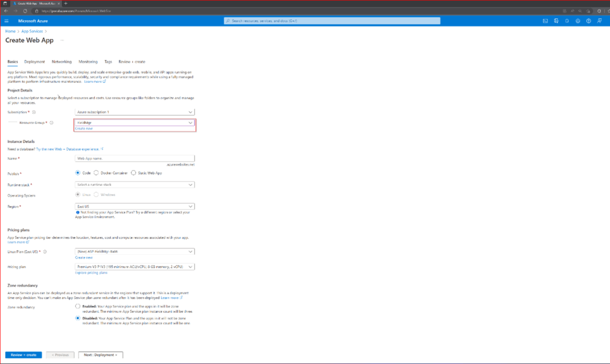Viewport: 610px width, 364px height.
Task: Click the blue Review + create button
Action: click(23, 354)
